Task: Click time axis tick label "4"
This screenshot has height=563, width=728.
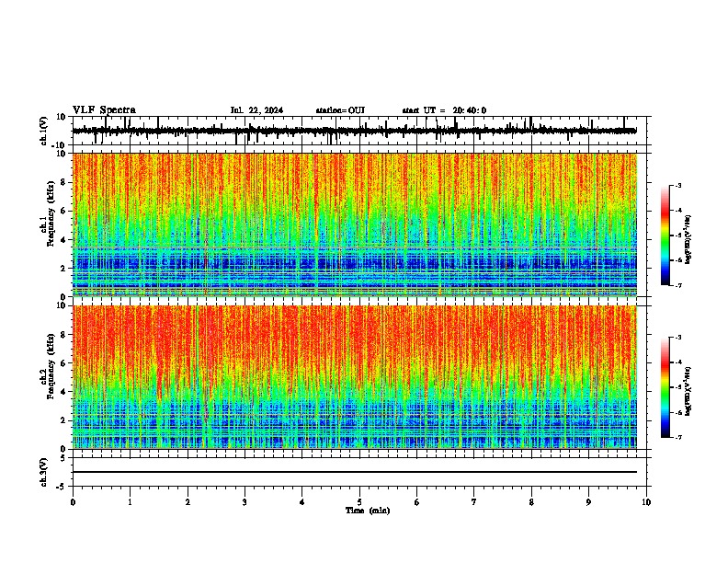Action: [302, 502]
